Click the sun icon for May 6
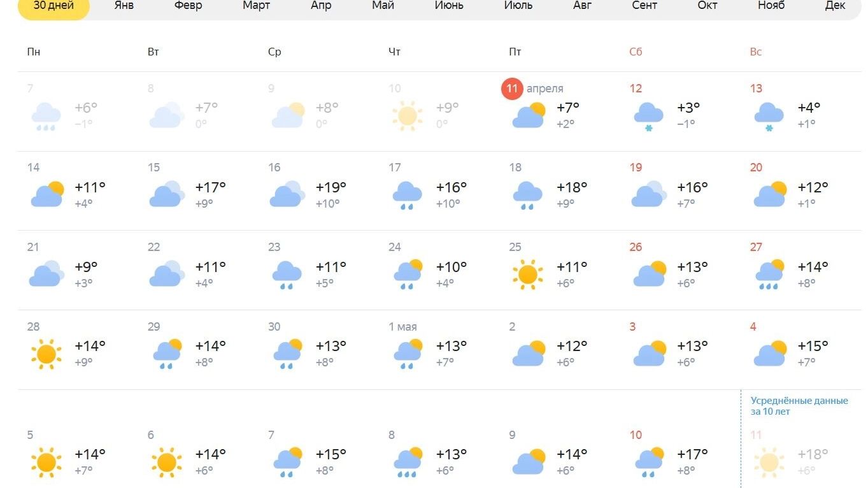Image resolution: width=868 pixels, height=488 pixels. click(x=167, y=462)
